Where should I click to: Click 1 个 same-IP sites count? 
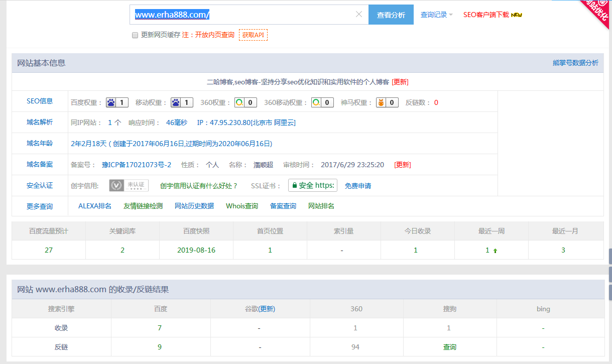click(x=114, y=123)
